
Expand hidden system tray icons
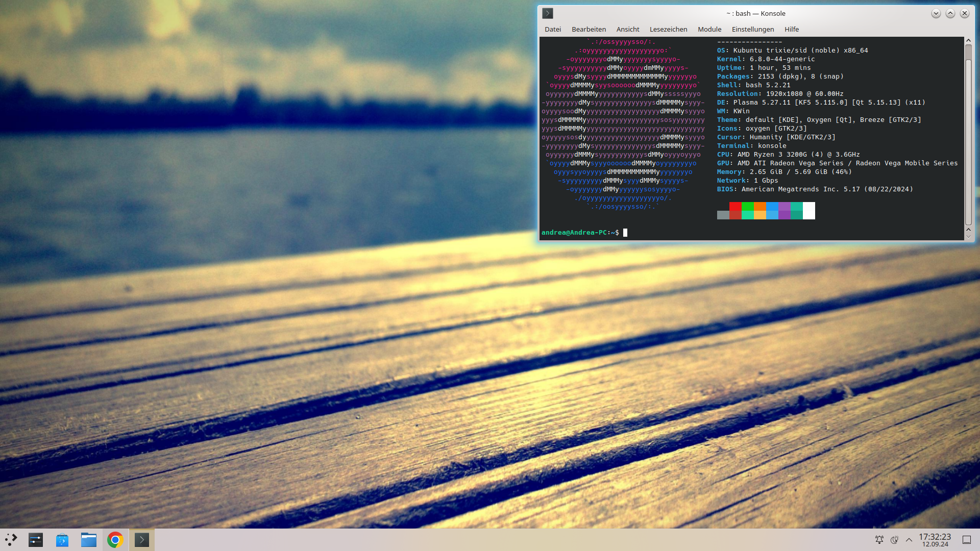(909, 539)
